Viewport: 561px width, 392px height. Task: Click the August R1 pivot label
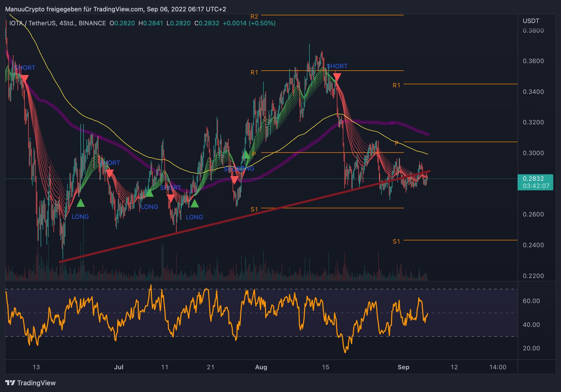click(x=254, y=72)
